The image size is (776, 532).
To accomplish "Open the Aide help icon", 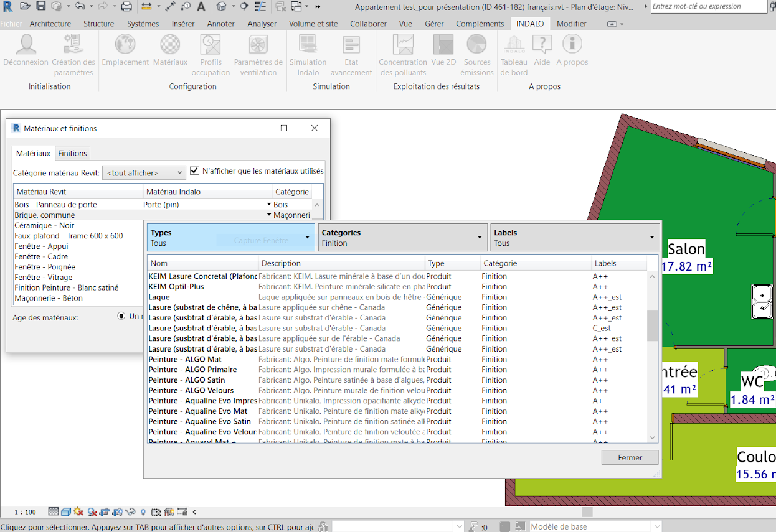I will point(542,45).
